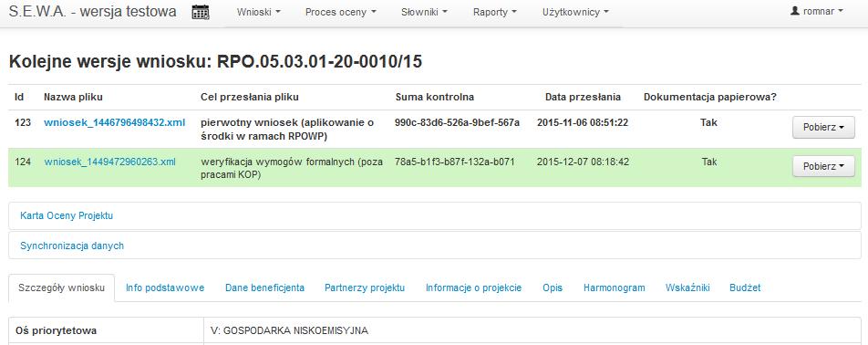868x345 pixels.
Task: Switch to the Info podstawowe tab
Action: click(165, 287)
